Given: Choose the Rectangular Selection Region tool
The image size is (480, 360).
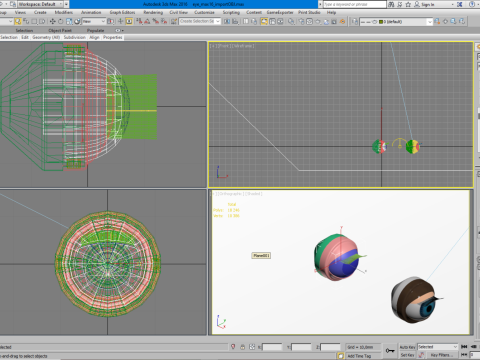Looking at the screenshot, I should (x=34, y=21).
